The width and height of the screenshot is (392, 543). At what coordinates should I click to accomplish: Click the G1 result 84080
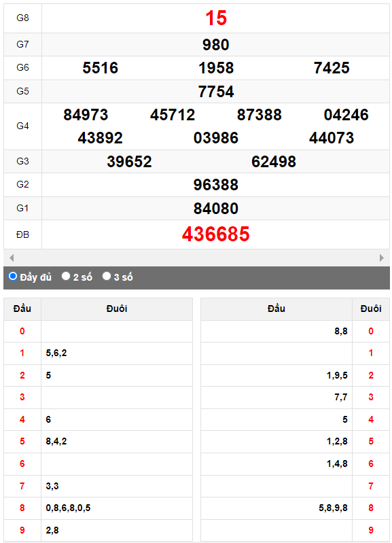point(216,208)
